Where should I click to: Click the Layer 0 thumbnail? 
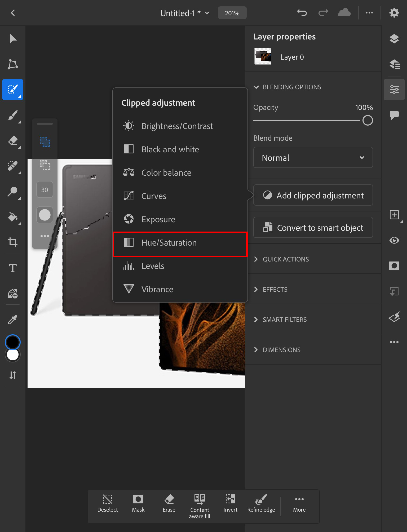pyautogui.click(x=263, y=56)
